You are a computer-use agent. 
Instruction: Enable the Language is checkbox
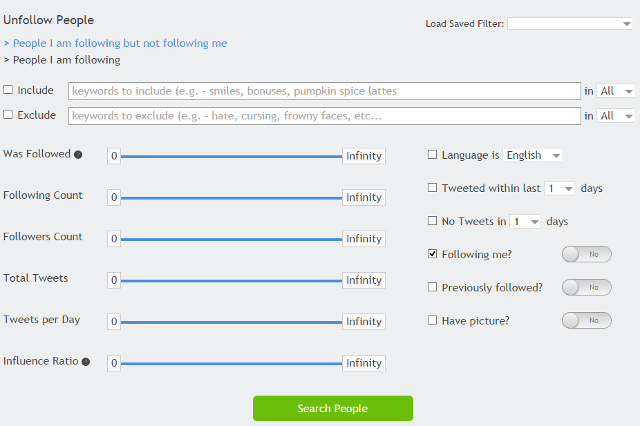[432, 155]
